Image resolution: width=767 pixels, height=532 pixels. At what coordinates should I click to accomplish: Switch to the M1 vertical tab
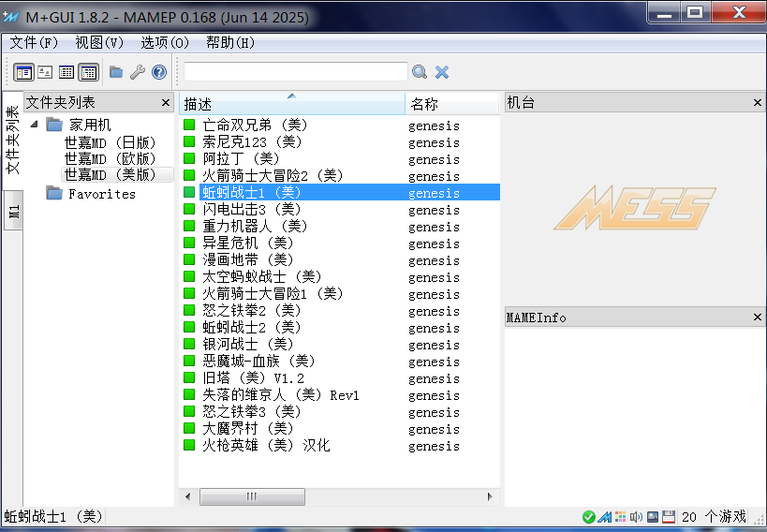14,212
